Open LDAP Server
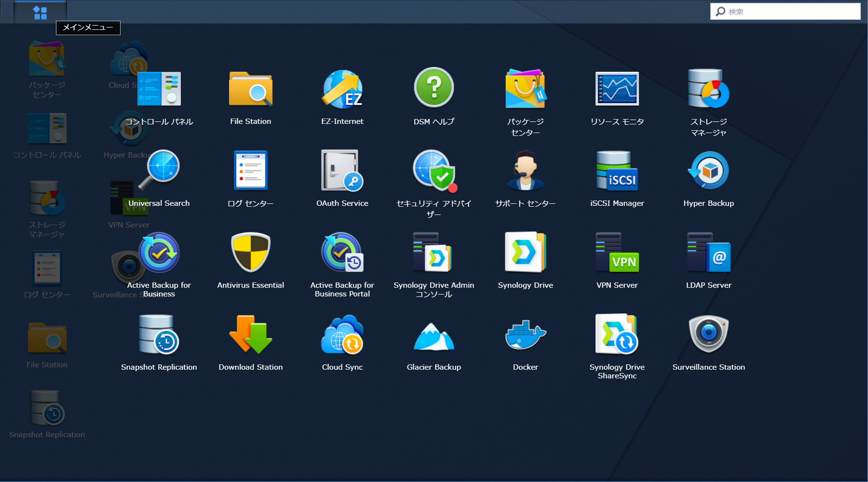This screenshot has height=482, width=868. (709, 261)
